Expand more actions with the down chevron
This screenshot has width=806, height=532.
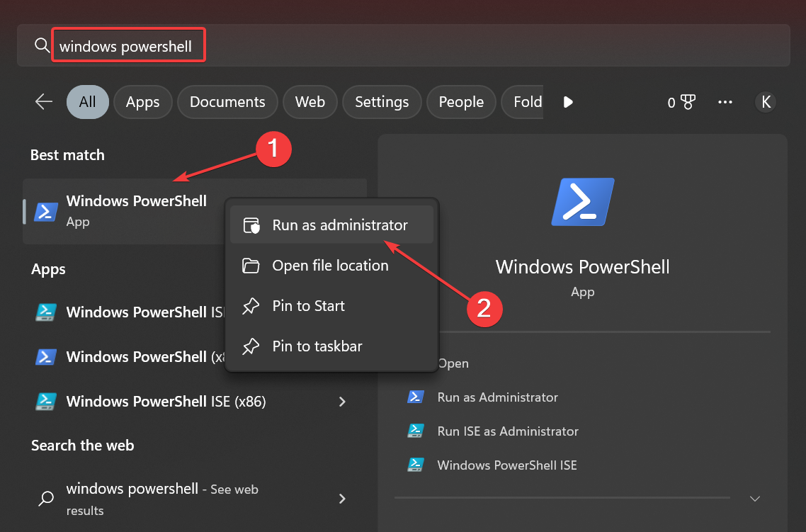(754, 499)
